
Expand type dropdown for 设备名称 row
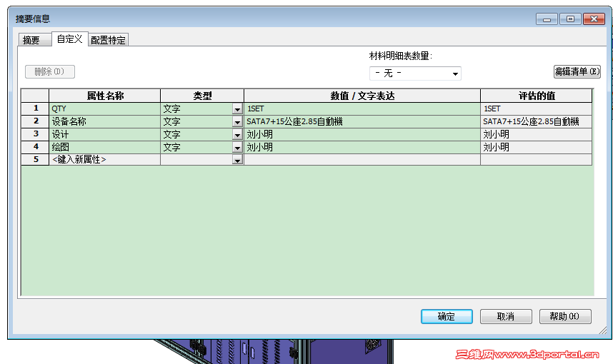point(237,122)
